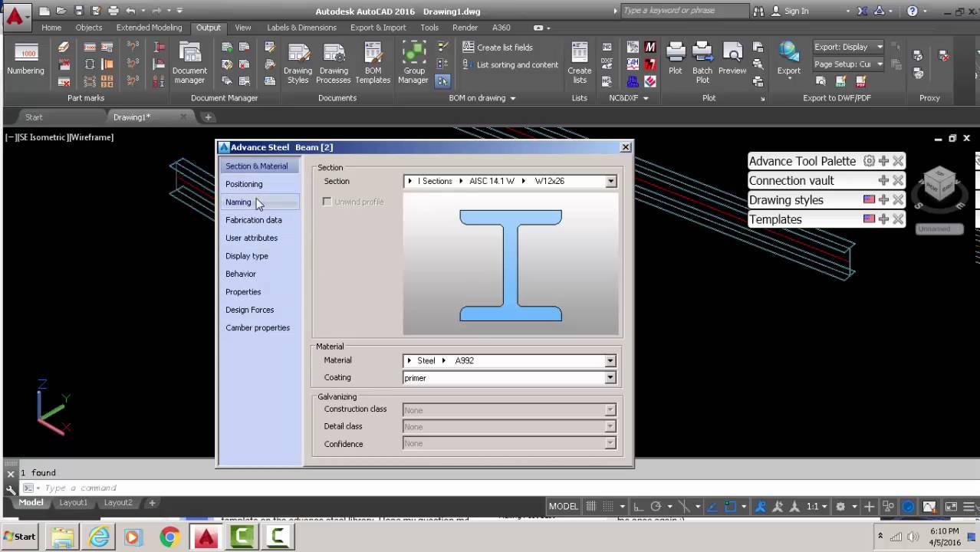This screenshot has width=980, height=552.
Task: Open the Group Manager
Action: pos(413,63)
